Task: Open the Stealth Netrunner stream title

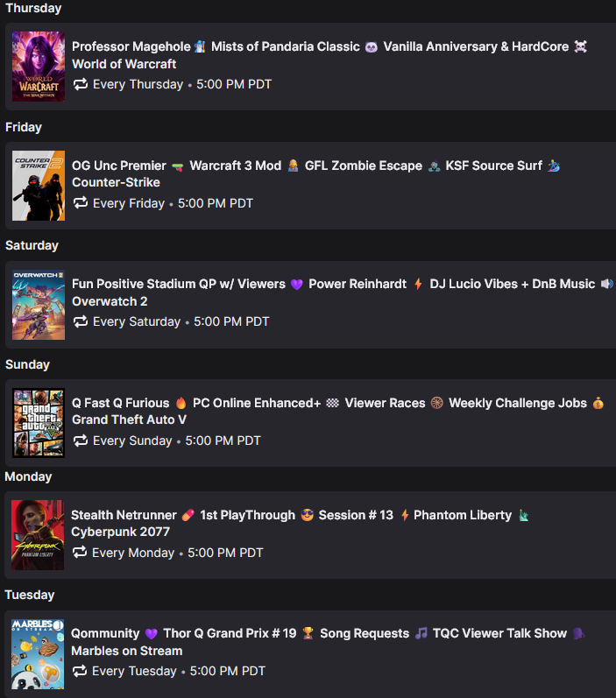Action: click(x=300, y=515)
